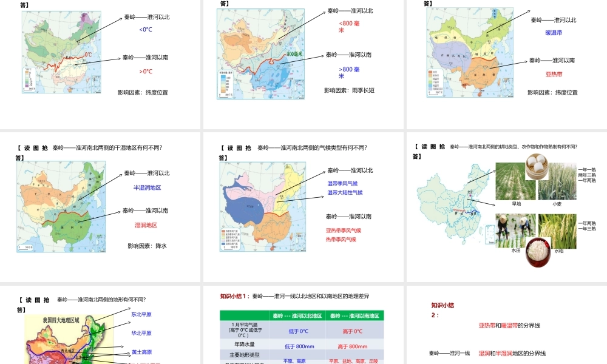Screen dimensions: 607x364
Task: Click the 水稻 rice plant photo
Action: (557, 231)
